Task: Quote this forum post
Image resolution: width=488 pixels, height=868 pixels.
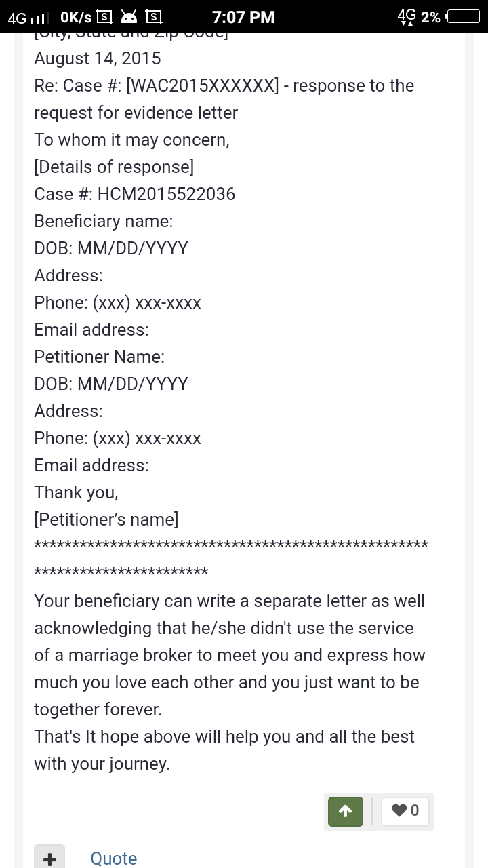Action: (114, 859)
